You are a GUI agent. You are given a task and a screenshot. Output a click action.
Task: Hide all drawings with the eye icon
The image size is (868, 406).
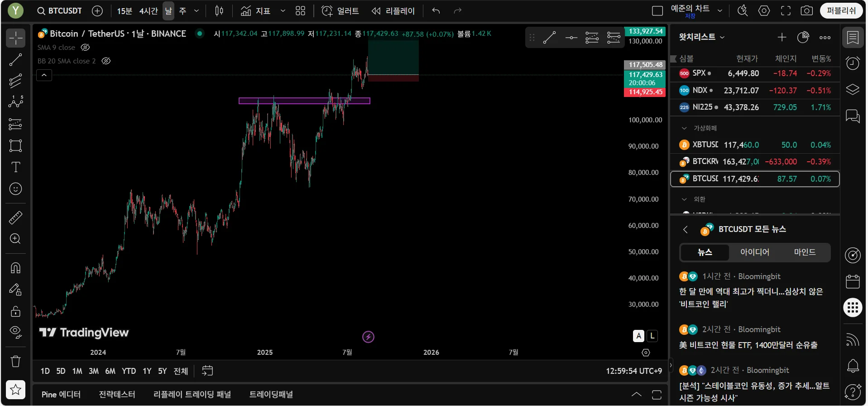click(x=16, y=333)
